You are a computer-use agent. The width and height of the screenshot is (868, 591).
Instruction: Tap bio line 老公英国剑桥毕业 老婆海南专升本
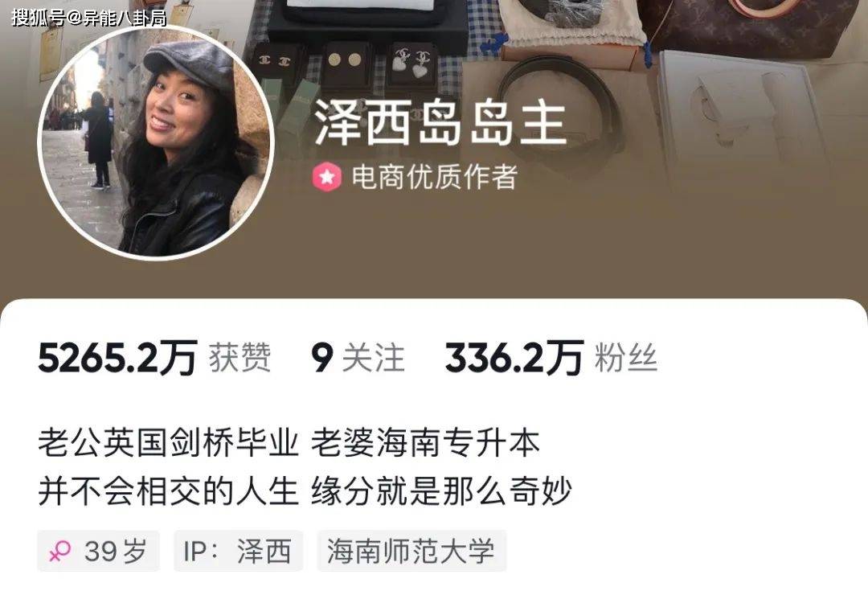coord(289,442)
